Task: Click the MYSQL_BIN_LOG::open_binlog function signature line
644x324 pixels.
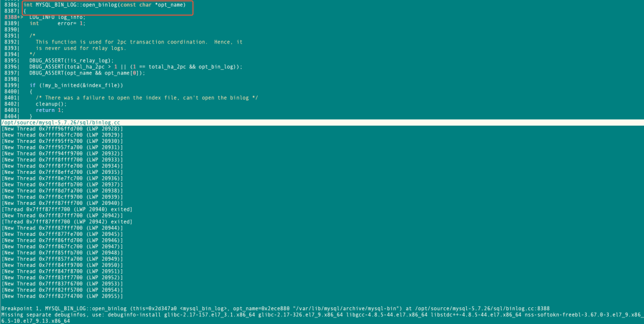Action: (104, 5)
